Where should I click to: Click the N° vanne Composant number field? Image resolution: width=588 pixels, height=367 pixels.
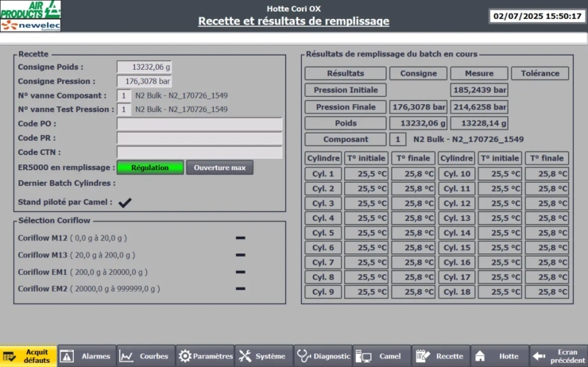(124, 95)
